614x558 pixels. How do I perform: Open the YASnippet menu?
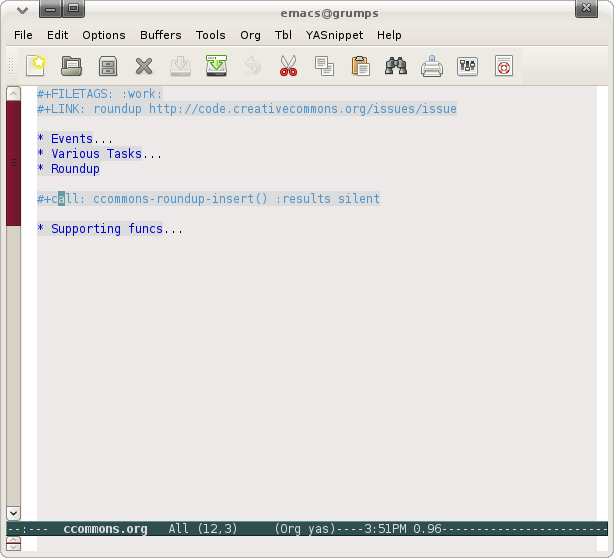pyautogui.click(x=334, y=35)
